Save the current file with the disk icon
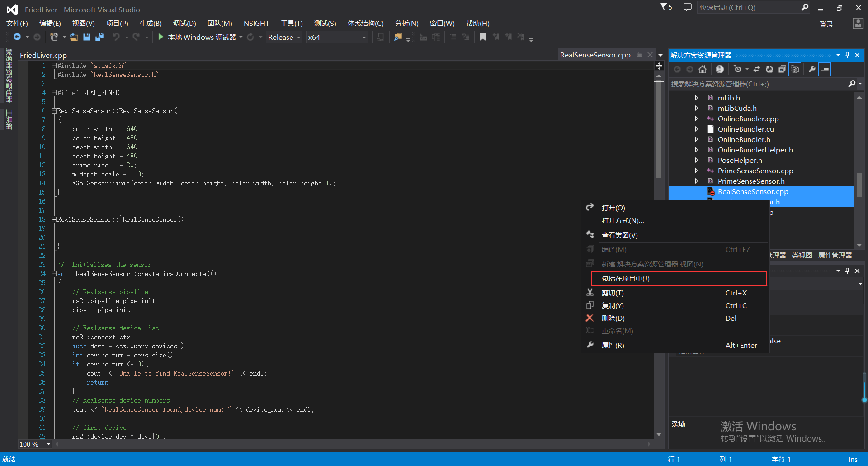The image size is (868, 466). (87, 37)
